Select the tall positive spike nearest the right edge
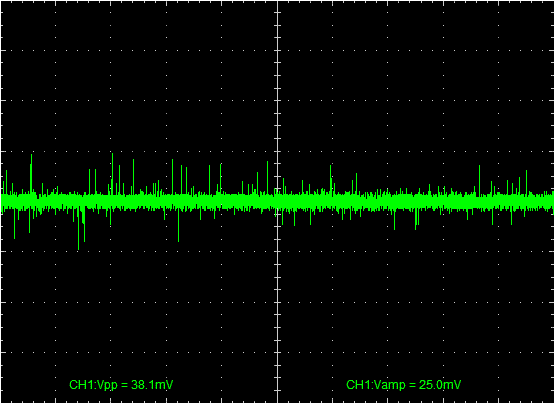 click(x=526, y=182)
